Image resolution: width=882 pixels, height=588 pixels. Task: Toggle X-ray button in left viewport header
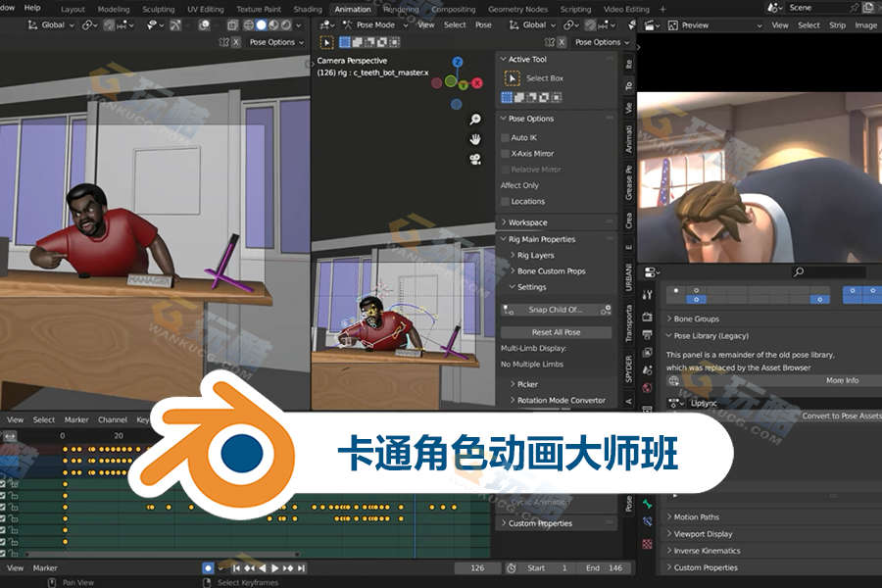[x=232, y=25]
